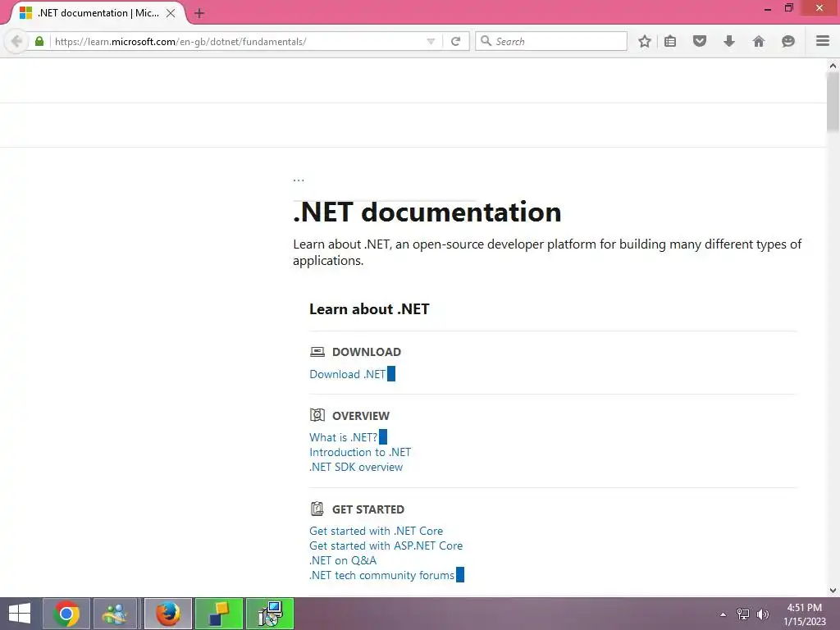Image resolution: width=840 pixels, height=630 pixels.
Task: Go to the Home page icon
Action: click(x=759, y=41)
